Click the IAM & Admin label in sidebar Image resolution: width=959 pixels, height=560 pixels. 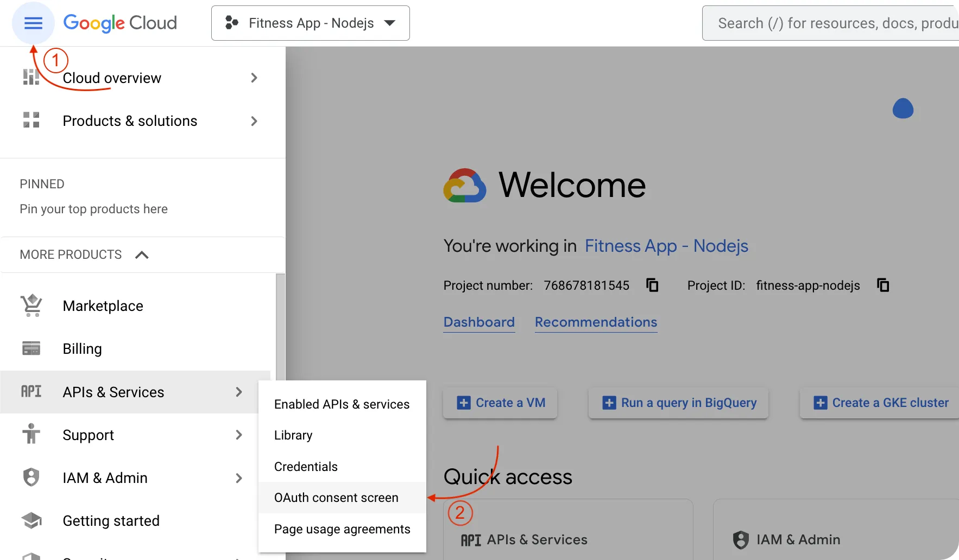point(105,478)
